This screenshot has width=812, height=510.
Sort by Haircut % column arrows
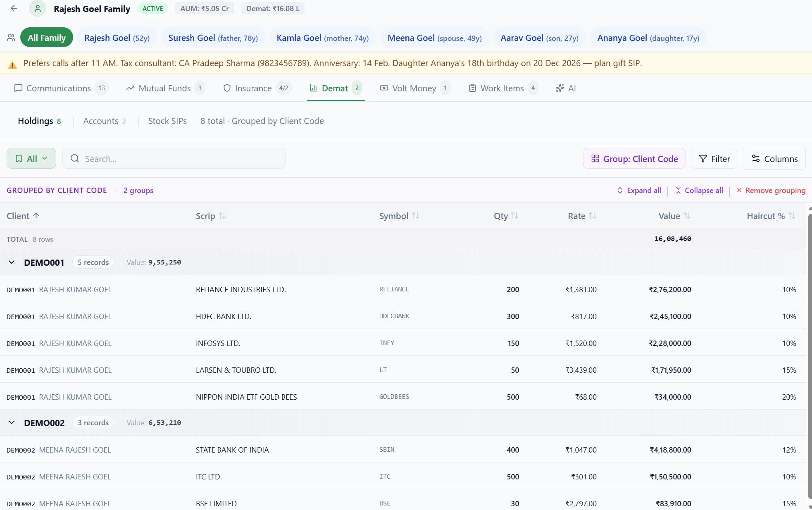[792, 216]
